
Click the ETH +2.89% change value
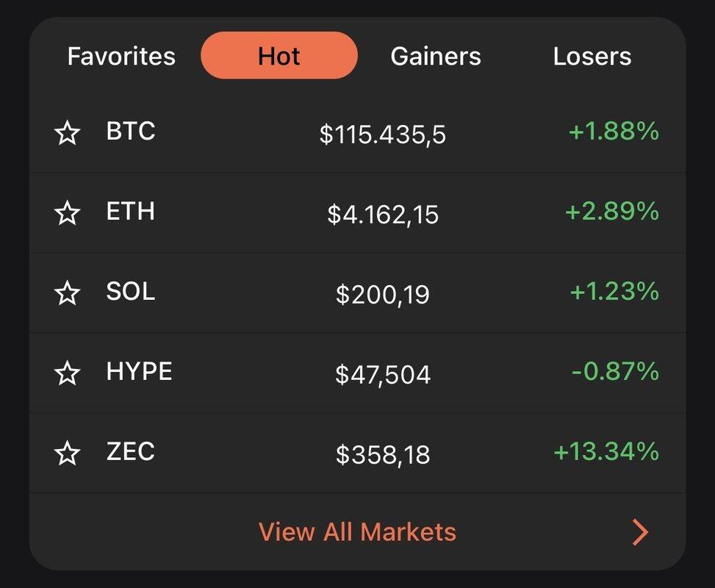(611, 212)
